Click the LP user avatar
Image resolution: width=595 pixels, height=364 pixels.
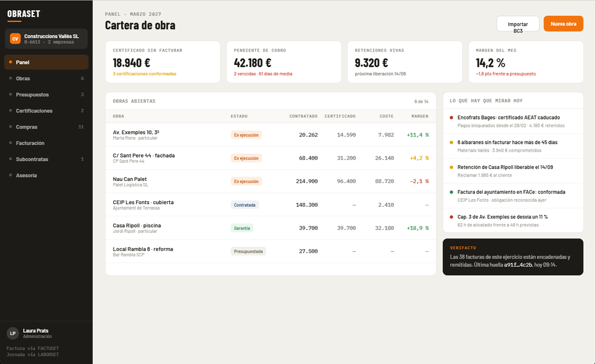(13, 333)
